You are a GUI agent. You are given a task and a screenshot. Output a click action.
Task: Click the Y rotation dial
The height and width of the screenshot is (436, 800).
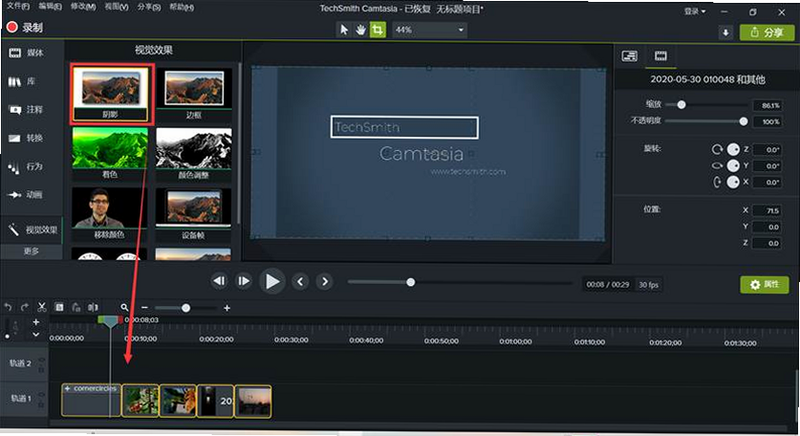tap(733, 166)
